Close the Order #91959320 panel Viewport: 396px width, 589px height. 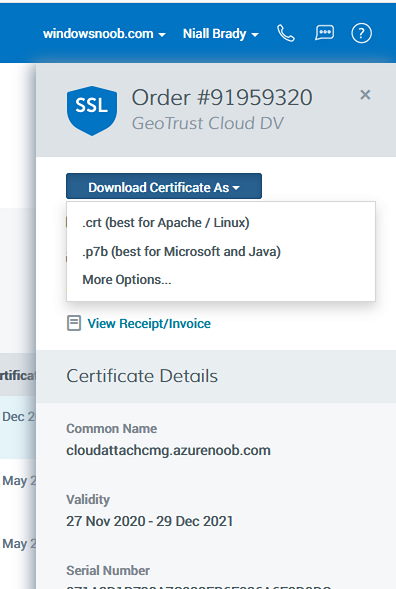(x=365, y=95)
